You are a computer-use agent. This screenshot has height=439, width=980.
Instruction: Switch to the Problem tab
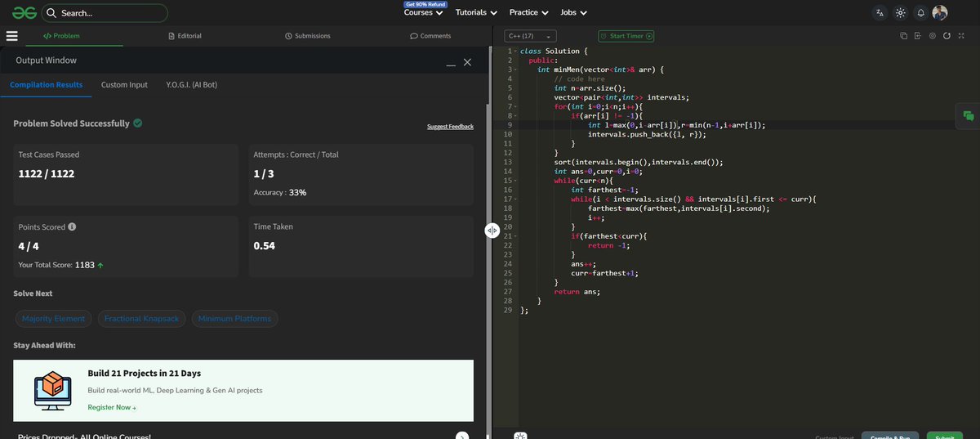pyautogui.click(x=61, y=36)
